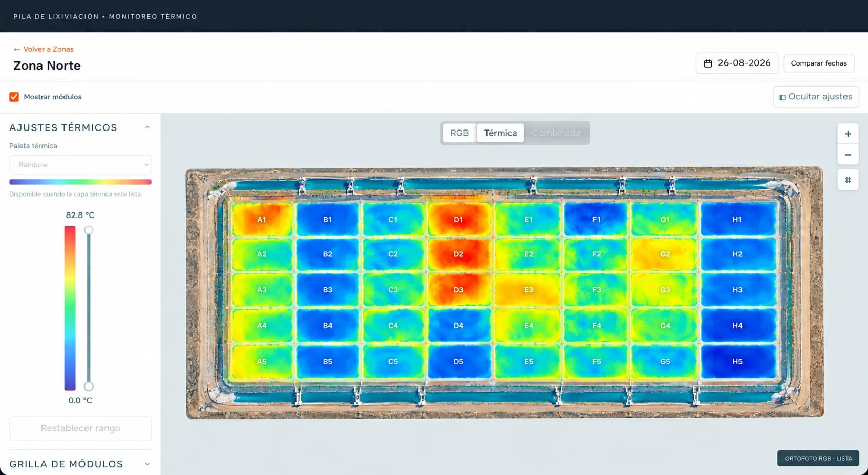Select the Térmica view tab
This screenshot has width=868, height=475.
click(500, 133)
